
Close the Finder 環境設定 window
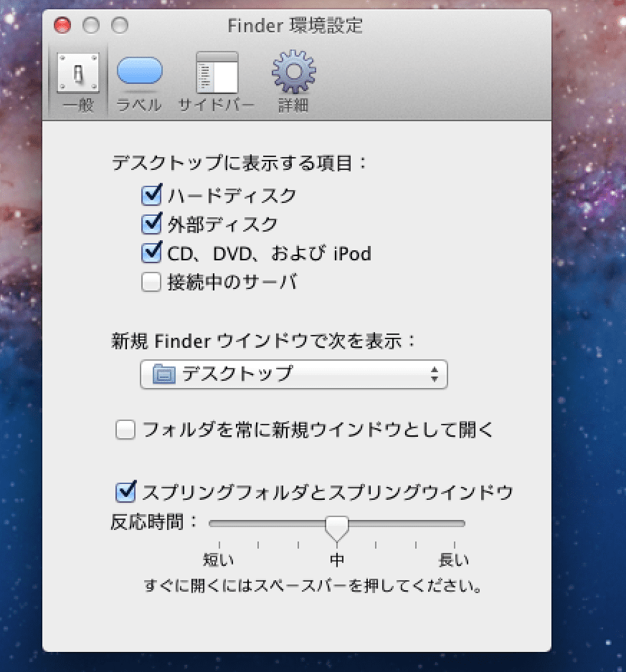(62, 25)
